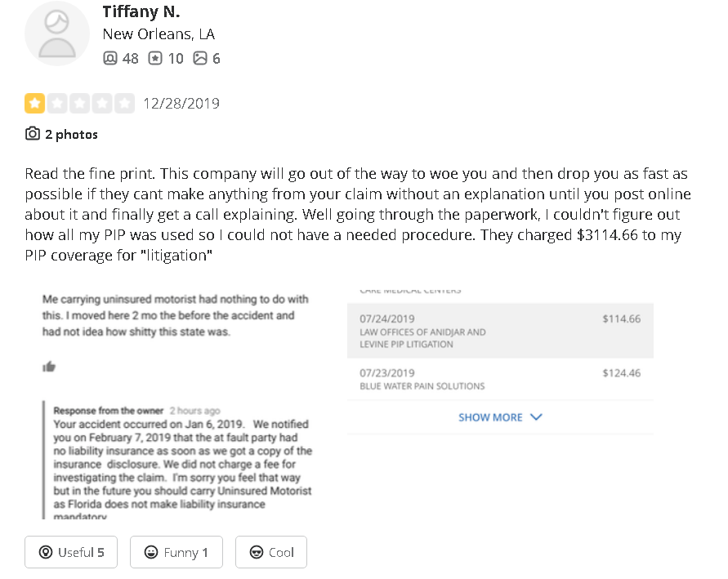Image resolution: width=728 pixels, height=579 pixels.
Task: Click the friends count icon
Action: coord(111,58)
